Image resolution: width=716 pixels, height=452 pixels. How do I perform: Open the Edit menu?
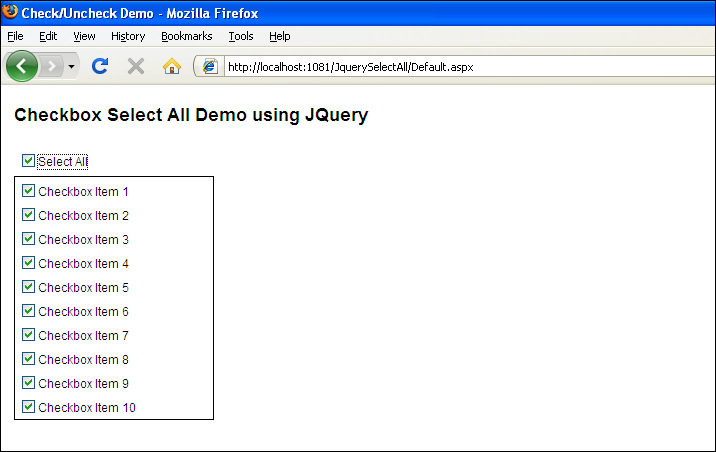(48, 36)
